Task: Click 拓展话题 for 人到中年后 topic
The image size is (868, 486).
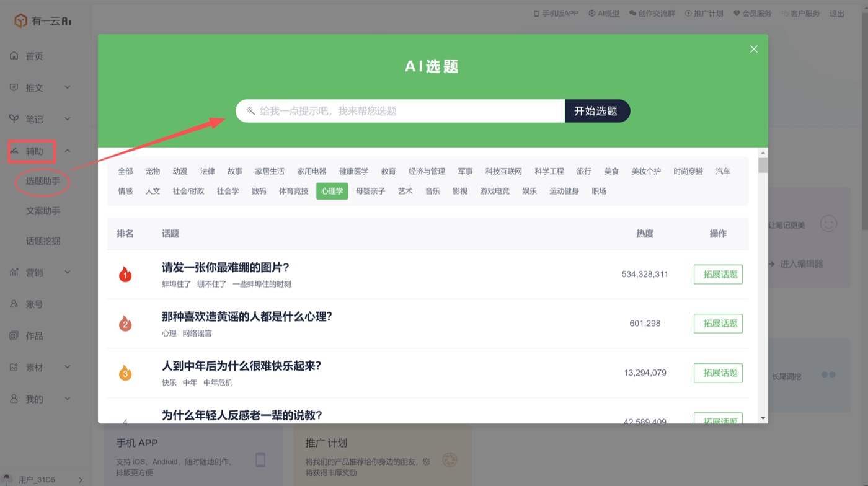Action: pos(718,373)
